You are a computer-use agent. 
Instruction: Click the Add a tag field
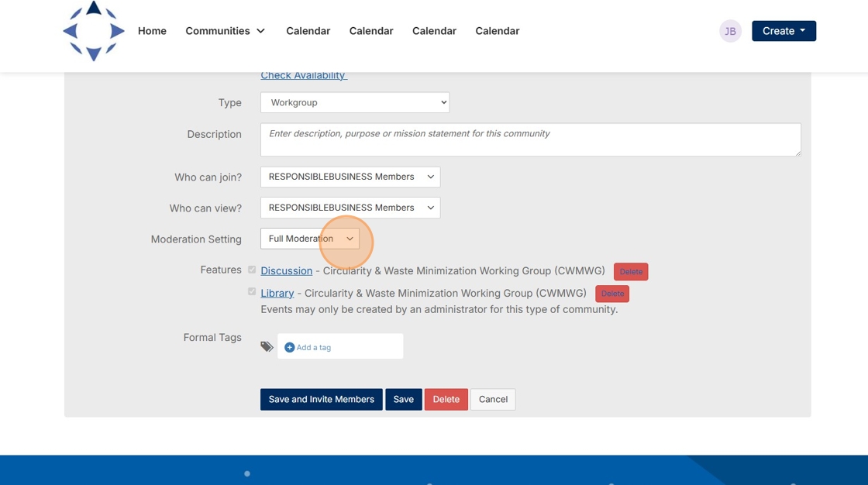click(x=340, y=346)
